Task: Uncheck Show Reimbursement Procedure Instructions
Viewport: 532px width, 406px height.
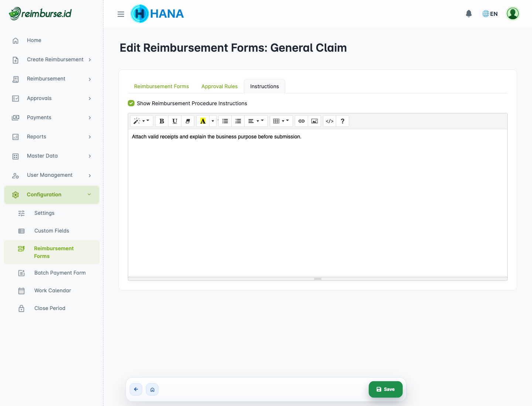Action: pyautogui.click(x=131, y=103)
